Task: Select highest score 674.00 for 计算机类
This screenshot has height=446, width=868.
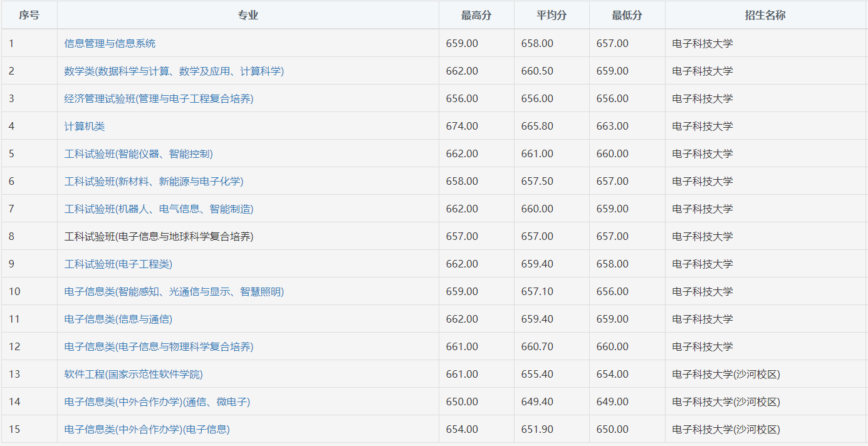Action: (x=462, y=126)
